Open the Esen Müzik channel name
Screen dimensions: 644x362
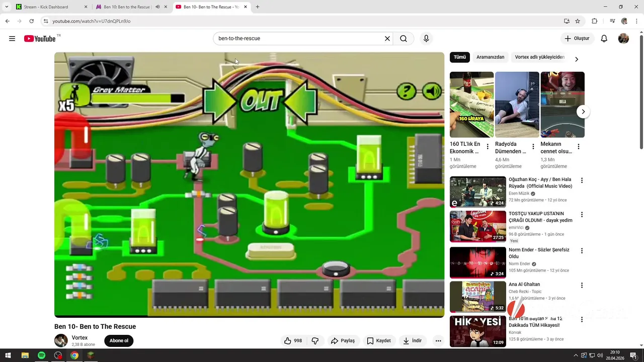(519, 194)
